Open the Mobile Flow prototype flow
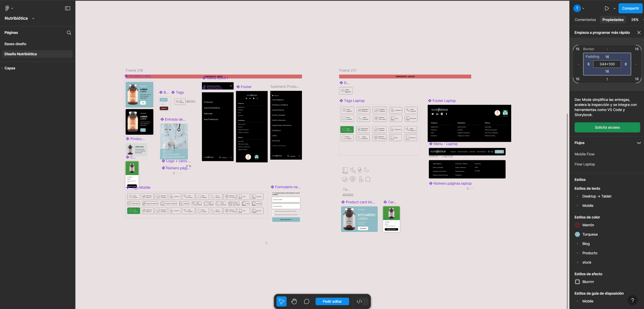The image size is (644, 309). coord(584,154)
